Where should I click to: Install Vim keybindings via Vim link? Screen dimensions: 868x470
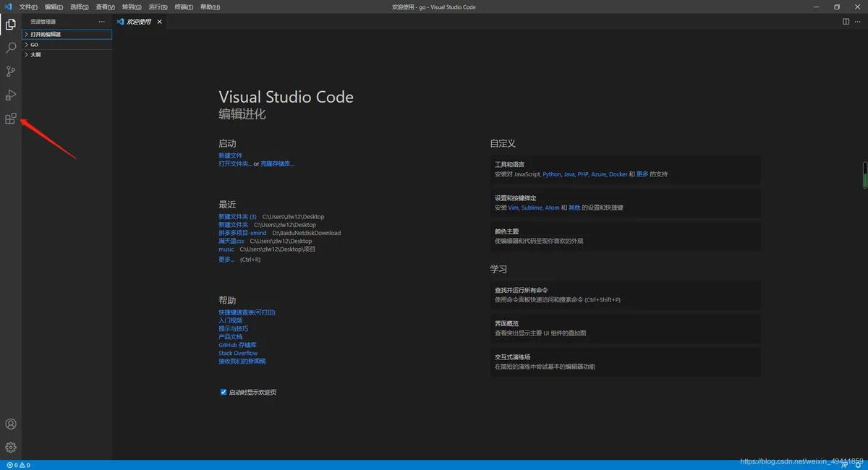click(x=514, y=208)
